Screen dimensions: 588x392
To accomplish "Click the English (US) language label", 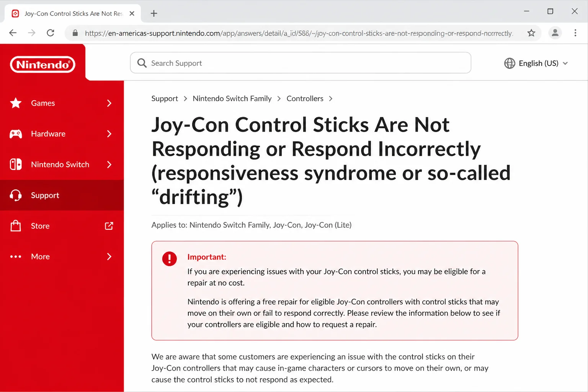I will click(539, 63).
